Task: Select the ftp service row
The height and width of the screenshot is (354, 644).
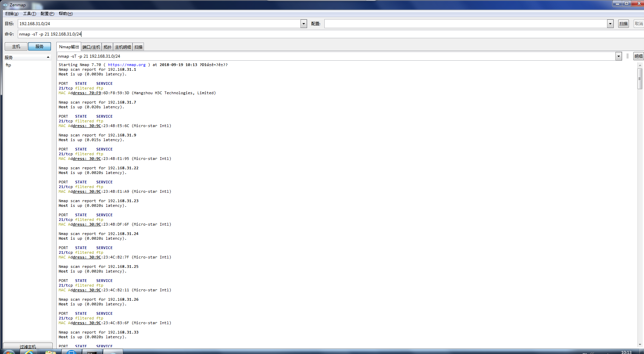Action: tap(8, 65)
